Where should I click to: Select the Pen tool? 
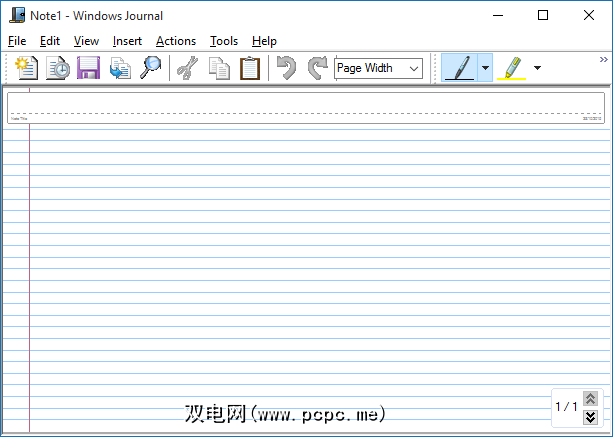coord(459,68)
